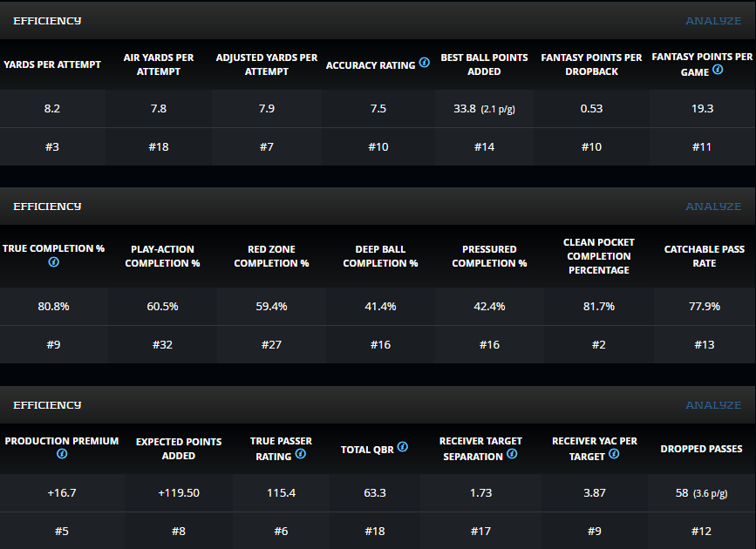The width and height of the screenshot is (756, 549).
Task: Click Analyze in the top Efficiency panel
Action: pyautogui.click(x=713, y=21)
